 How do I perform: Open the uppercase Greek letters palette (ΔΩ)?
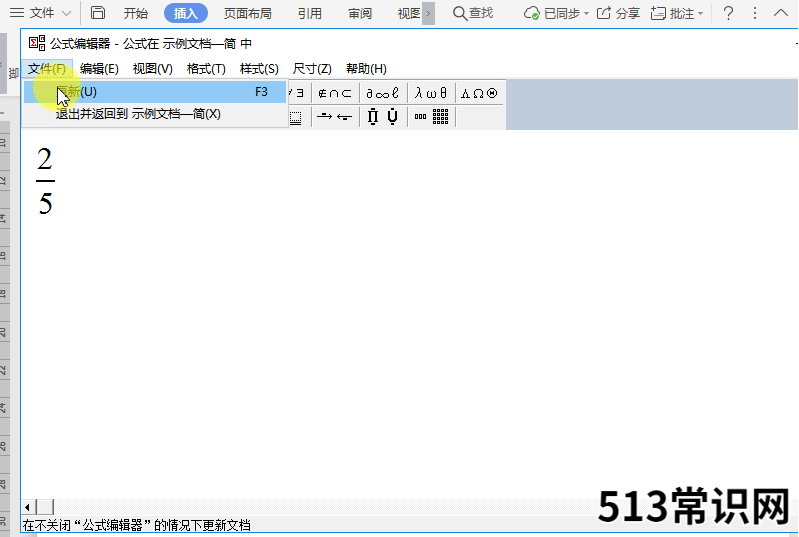click(x=479, y=93)
